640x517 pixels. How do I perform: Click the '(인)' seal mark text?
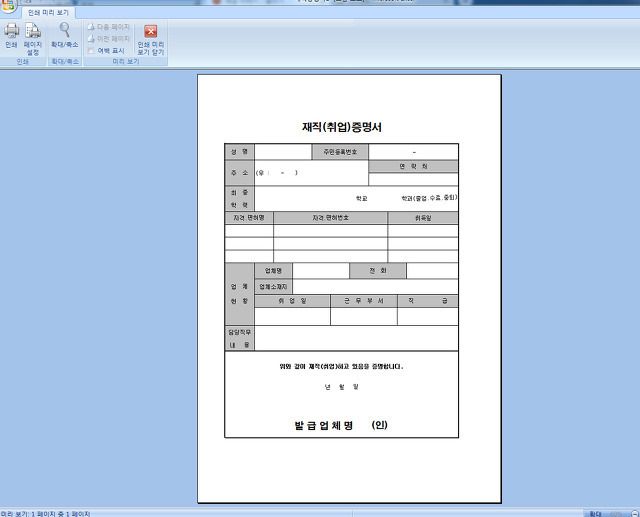380,425
